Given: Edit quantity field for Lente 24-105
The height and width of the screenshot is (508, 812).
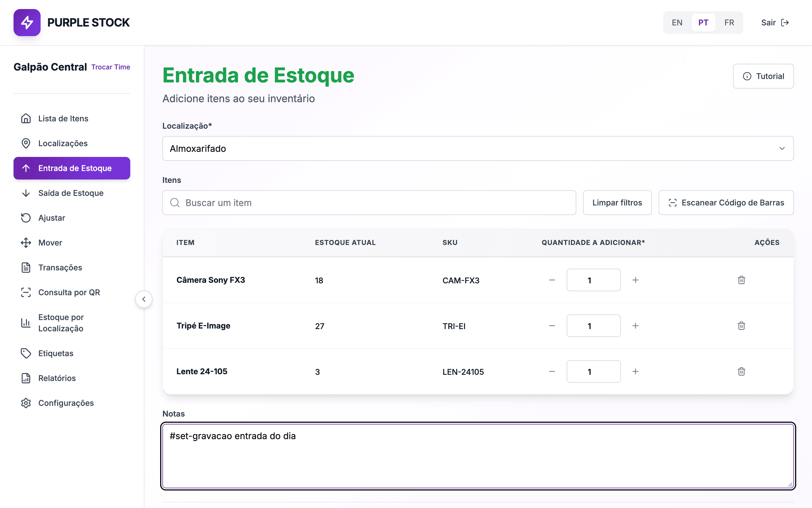Looking at the screenshot, I should (x=593, y=371).
